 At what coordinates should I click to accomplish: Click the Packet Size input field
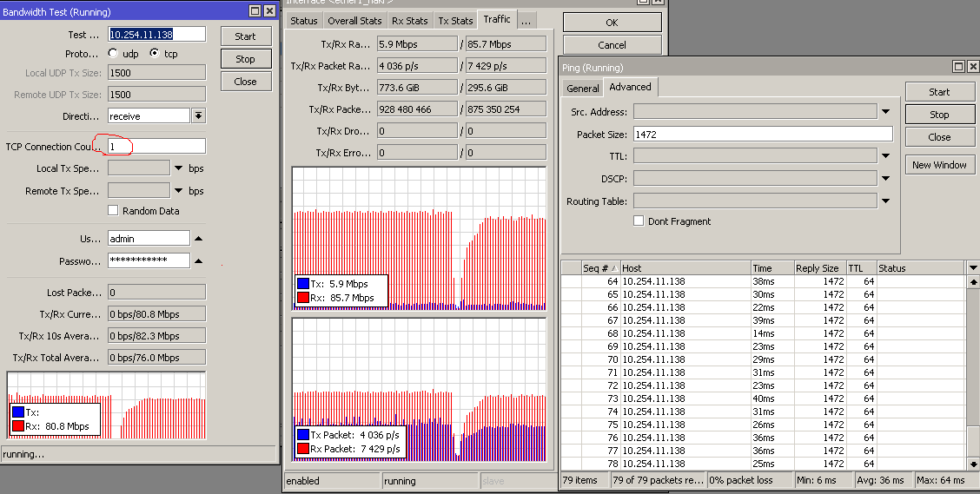(x=762, y=135)
